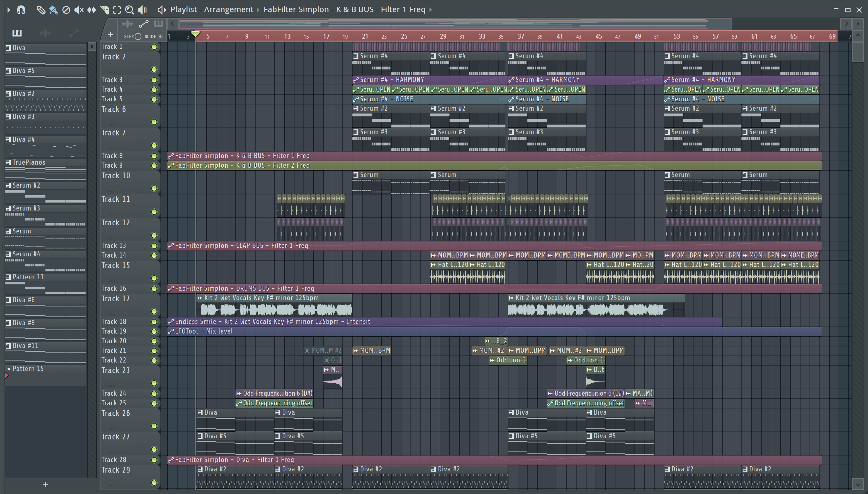Select FabFilter Simplon CLAP BUS automation clip
868x494 pixels.
[x=494, y=246]
